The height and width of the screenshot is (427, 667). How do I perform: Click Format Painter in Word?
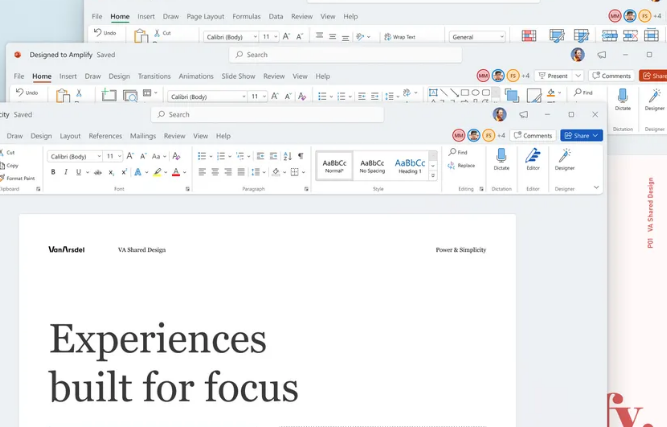coord(17,178)
